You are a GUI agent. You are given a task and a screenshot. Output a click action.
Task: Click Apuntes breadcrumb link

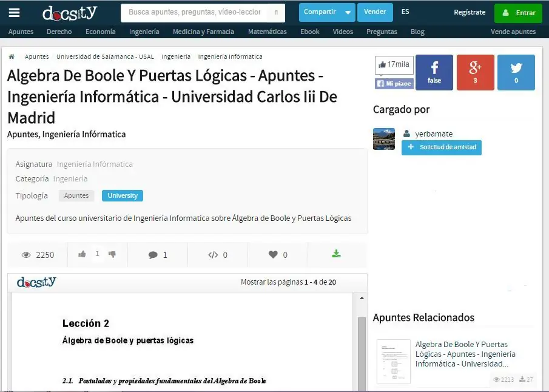[x=37, y=57]
